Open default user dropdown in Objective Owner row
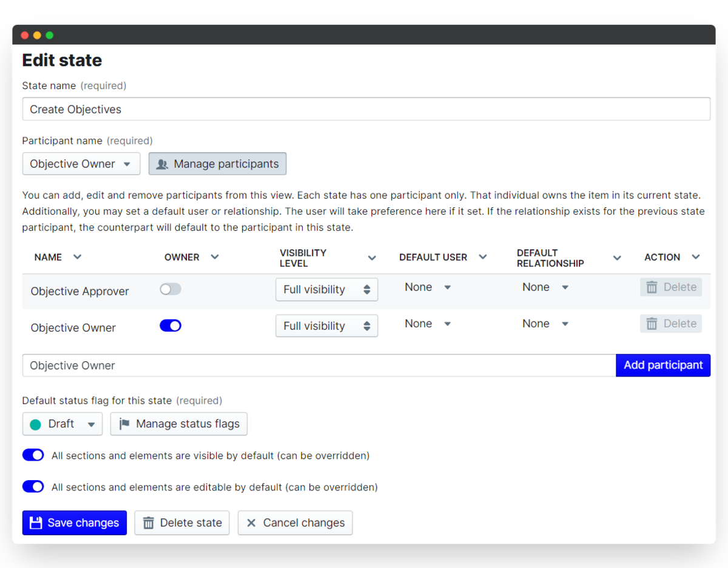The image size is (728, 568). [428, 324]
